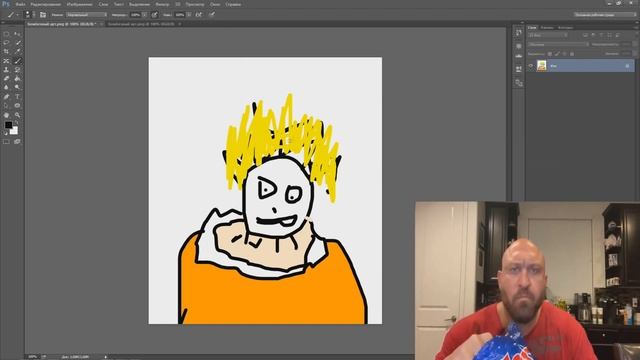Click the layer thumbnail in Layers panel
640x360 pixels.
point(542,66)
